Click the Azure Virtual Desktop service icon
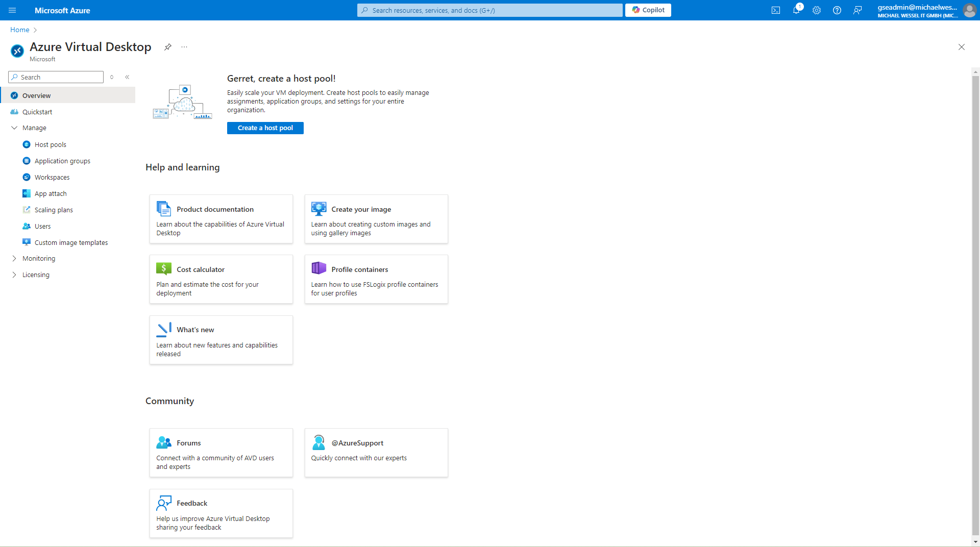The image size is (980, 547). 17,51
